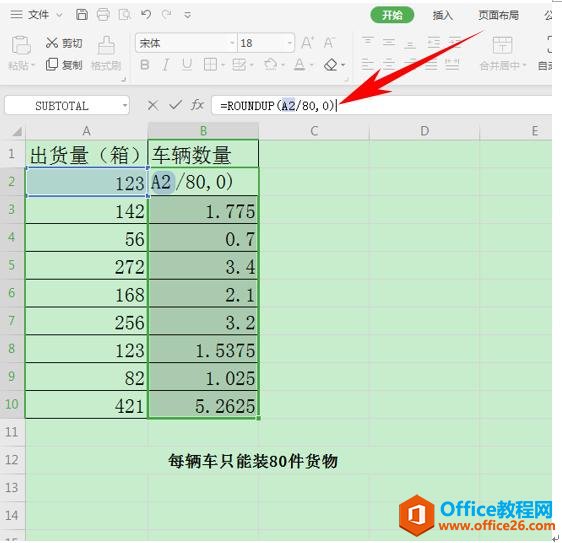The width and height of the screenshot is (562, 543).
Task: Select column A header
Action: [x=86, y=131]
